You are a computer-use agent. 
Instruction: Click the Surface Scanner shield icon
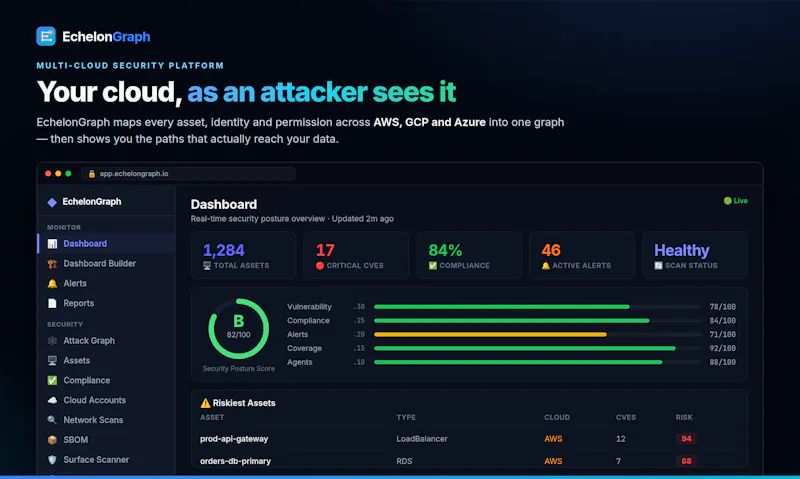[x=52, y=460]
